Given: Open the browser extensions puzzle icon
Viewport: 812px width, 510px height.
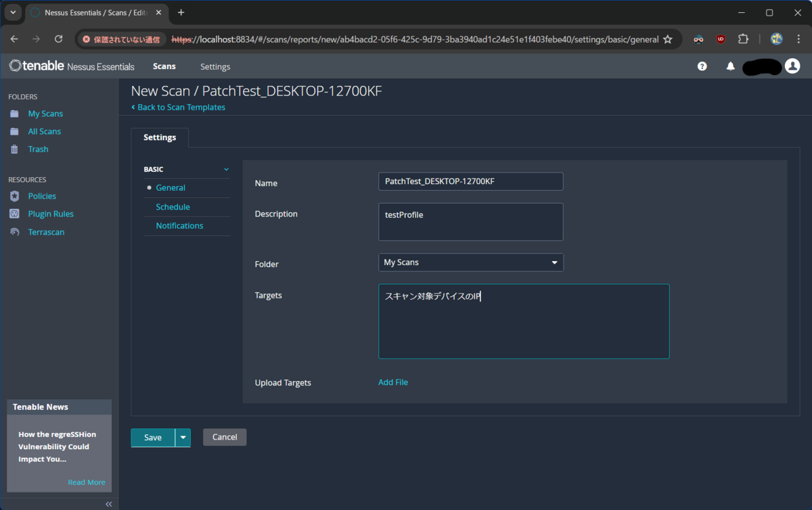Looking at the screenshot, I should click(x=743, y=39).
